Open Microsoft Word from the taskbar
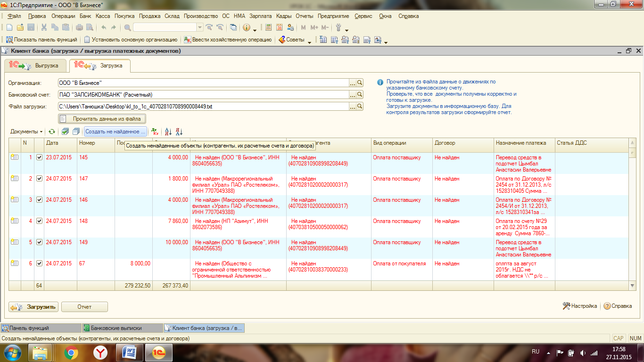Image resolution: width=644 pixels, height=362 pixels. tap(129, 352)
